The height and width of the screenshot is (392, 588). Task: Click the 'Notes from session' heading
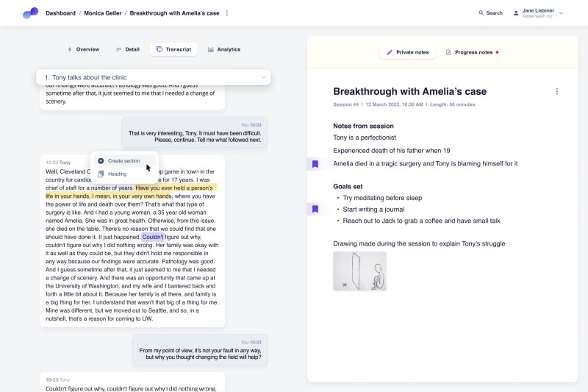[363, 126]
